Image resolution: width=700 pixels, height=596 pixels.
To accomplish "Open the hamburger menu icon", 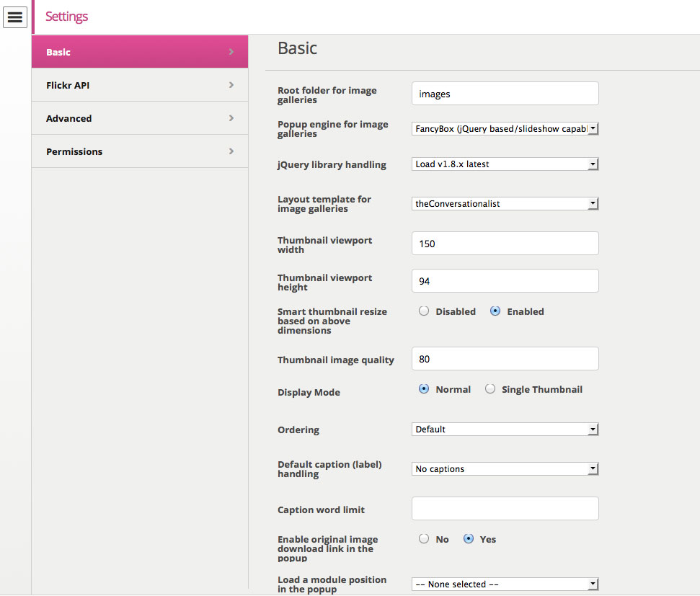I will click(15, 17).
